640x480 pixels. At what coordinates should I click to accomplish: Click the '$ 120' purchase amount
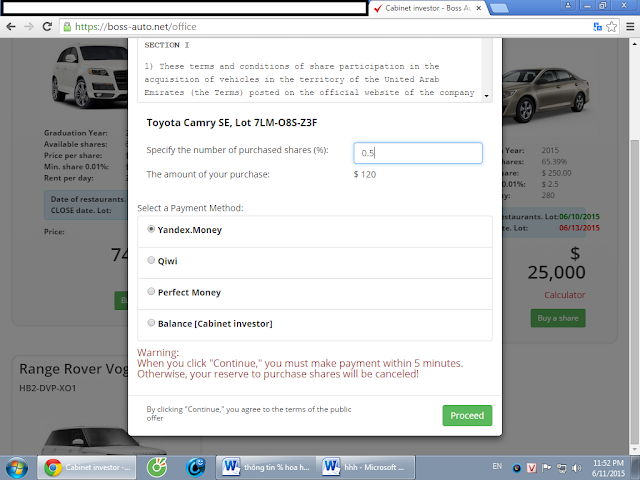click(364, 174)
